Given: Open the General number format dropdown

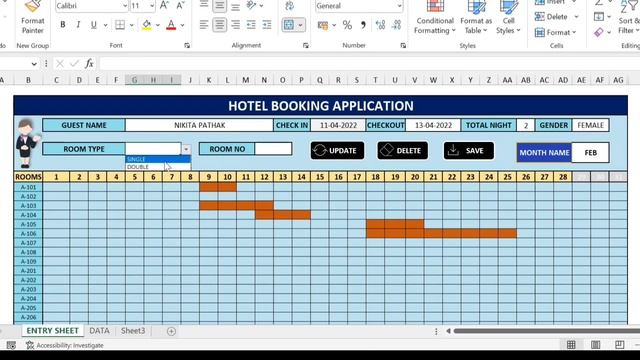Looking at the screenshot, I should point(400,6).
